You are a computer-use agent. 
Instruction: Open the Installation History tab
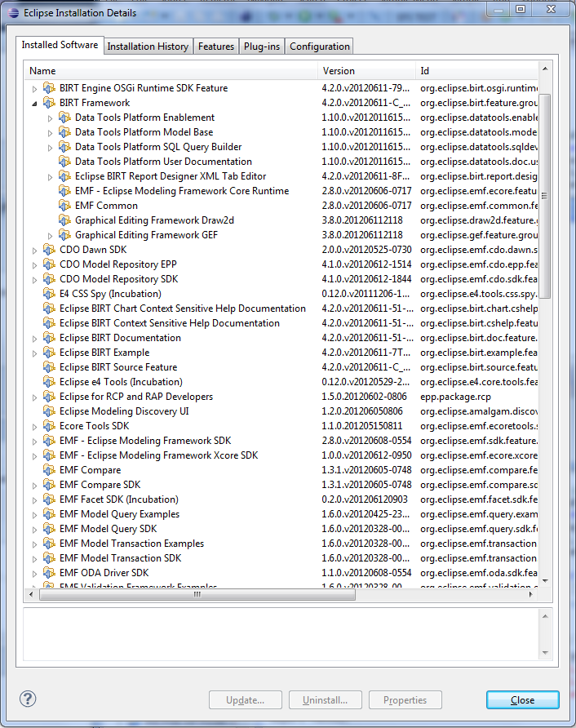click(148, 47)
